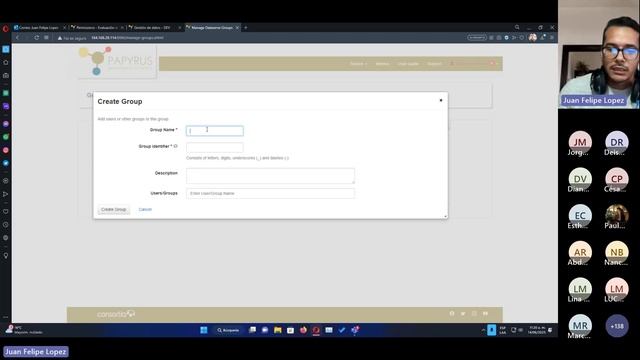
Task: Click the Group Identifier input field
Action: coord(215,147)
